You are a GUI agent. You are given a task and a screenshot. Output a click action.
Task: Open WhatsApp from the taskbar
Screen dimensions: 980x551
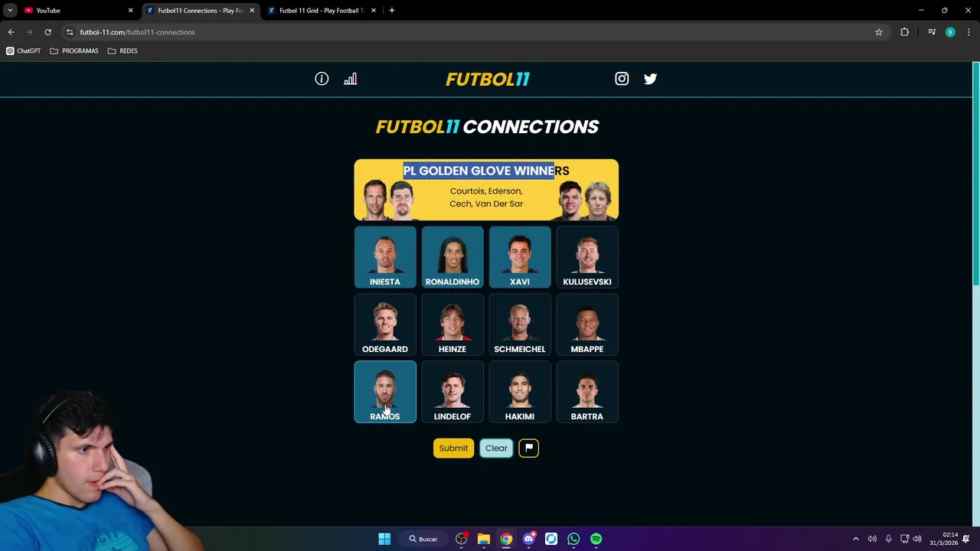[573, 539]
